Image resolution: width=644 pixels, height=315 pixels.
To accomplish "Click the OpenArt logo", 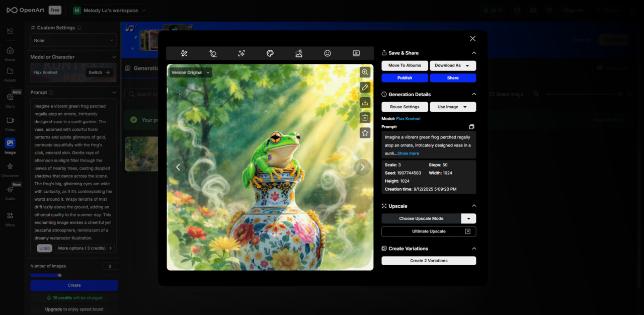I will pos(26,10).
